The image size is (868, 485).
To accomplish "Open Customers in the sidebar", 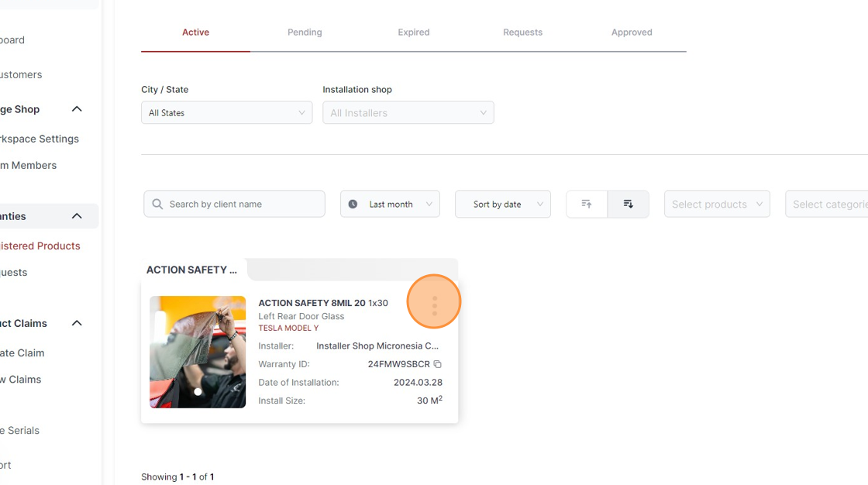I will 21,74.
